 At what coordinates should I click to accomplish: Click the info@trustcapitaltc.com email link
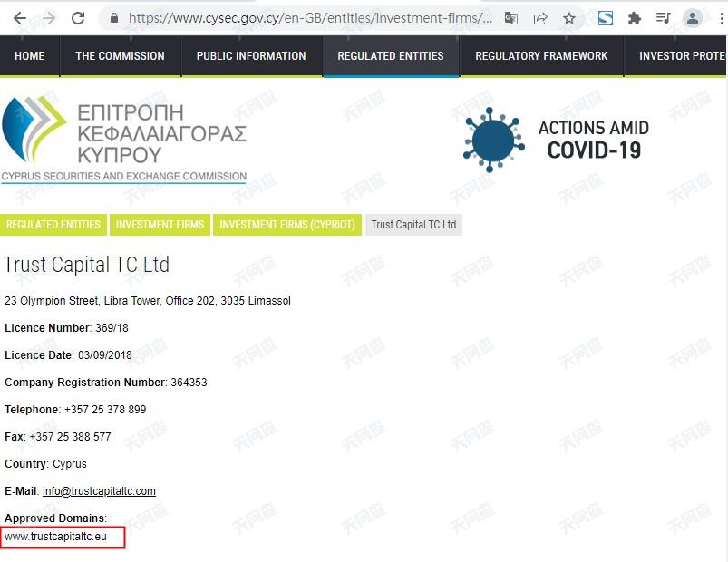(99, 491)
